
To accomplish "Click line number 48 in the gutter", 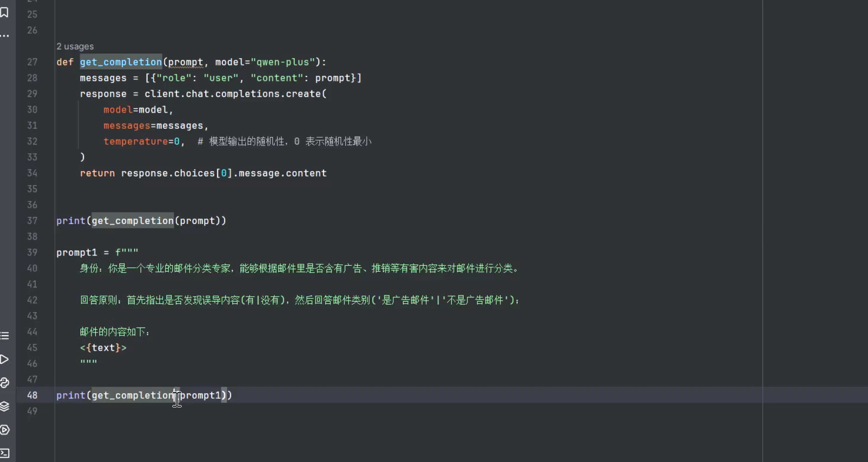I will 32,395.
